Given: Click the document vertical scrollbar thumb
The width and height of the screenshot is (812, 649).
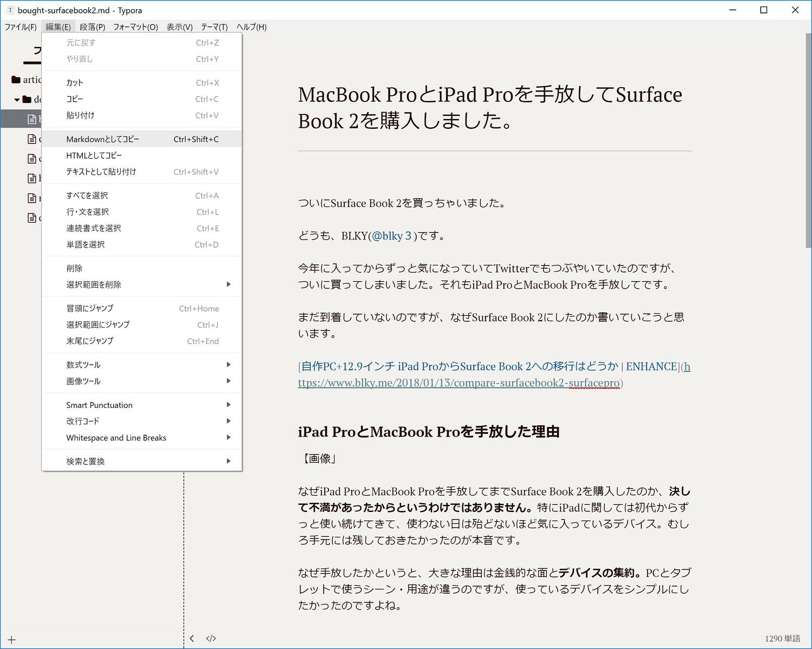Looking at the screenshot, I should (808, 140).
